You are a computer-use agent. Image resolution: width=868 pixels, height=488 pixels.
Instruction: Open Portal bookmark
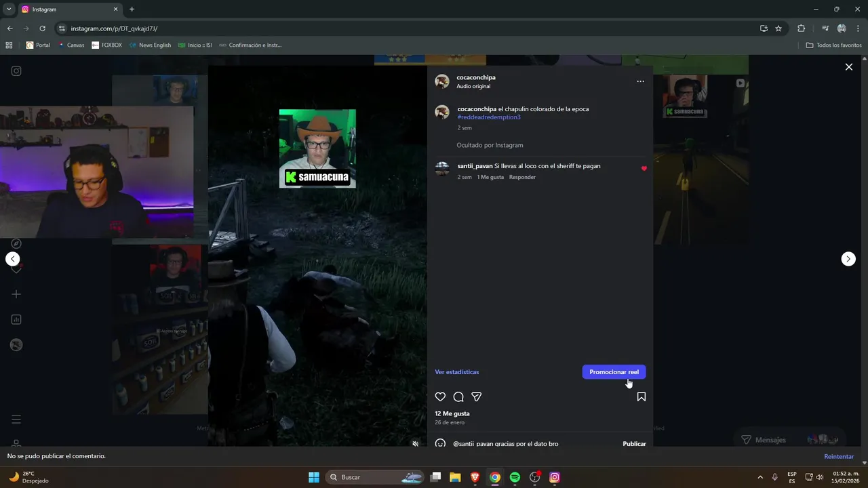pos(38,45)
